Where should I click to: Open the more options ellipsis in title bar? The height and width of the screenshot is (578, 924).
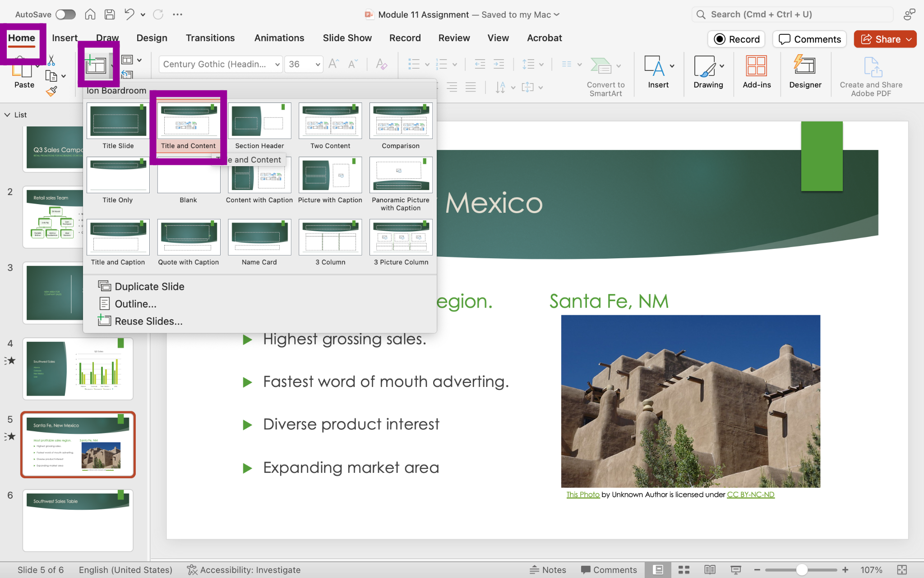(178, 14)
